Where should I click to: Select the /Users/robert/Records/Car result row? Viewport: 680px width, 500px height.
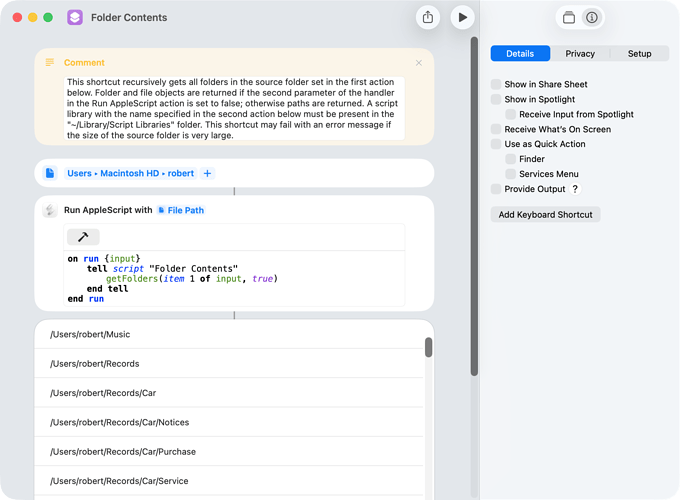229,393
